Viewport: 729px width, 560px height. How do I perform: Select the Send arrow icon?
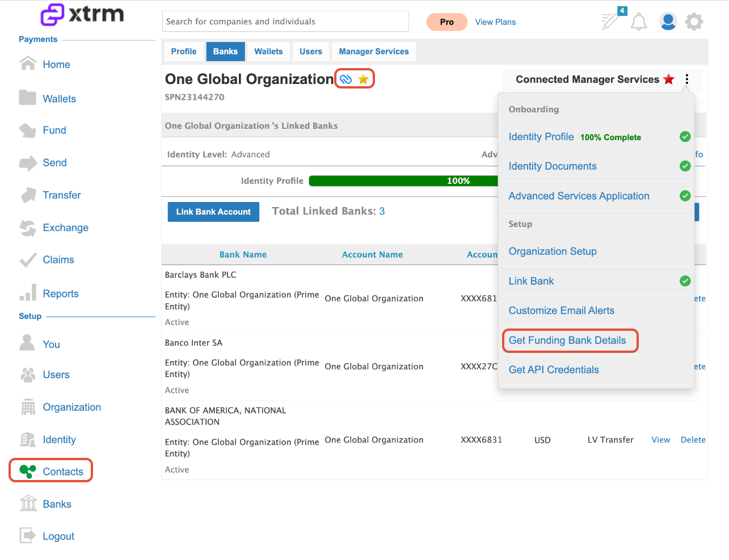(27, 163)
